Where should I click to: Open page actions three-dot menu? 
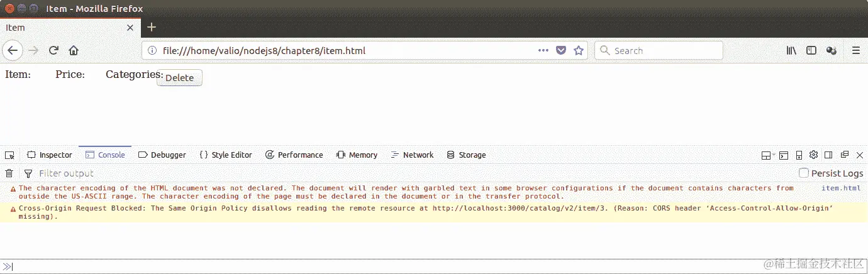coord(543,51)
